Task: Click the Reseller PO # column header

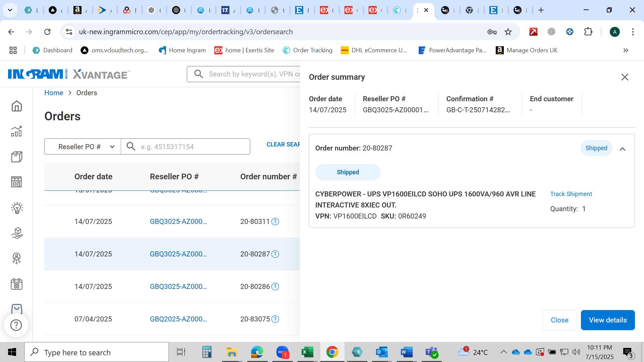Action: pyautogui.click(x=174, y=177)
